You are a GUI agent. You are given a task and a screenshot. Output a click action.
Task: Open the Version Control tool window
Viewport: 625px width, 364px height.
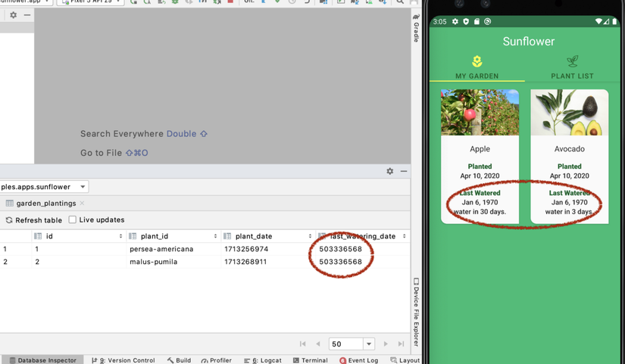pos(123,360)
